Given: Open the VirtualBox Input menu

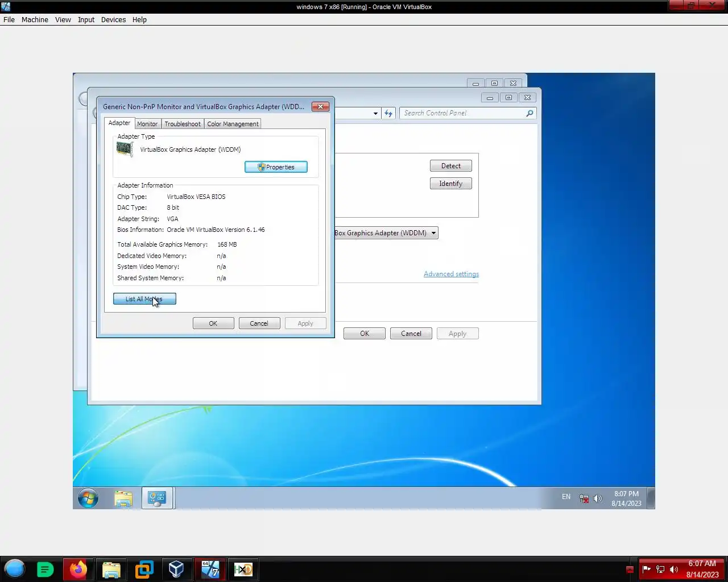Looking at the screenshot, I should coord(86,19).
